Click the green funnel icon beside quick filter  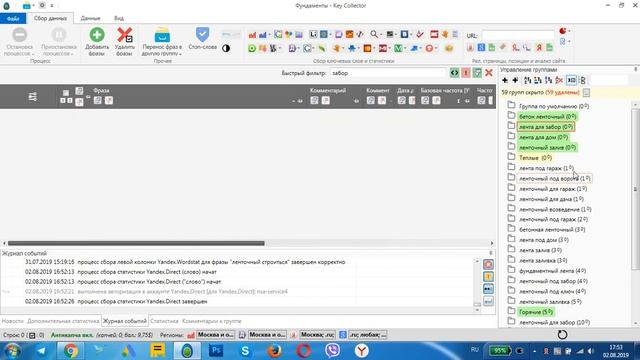click(477, 73)
